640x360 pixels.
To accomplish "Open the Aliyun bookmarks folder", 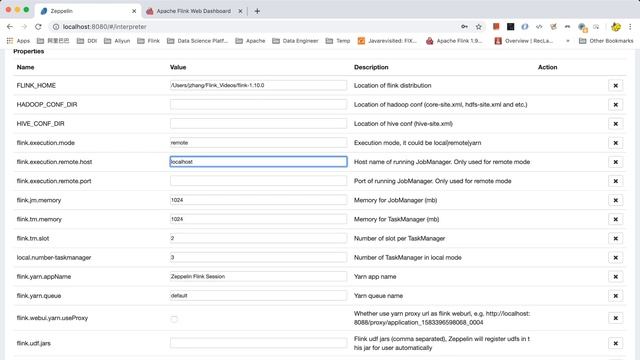I will coord(117,41).
